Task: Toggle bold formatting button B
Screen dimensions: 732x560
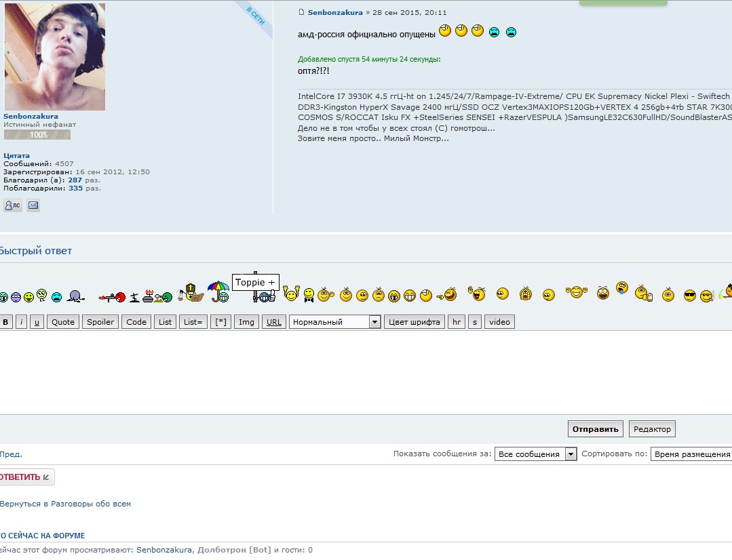Action: [x=6, y=322]
